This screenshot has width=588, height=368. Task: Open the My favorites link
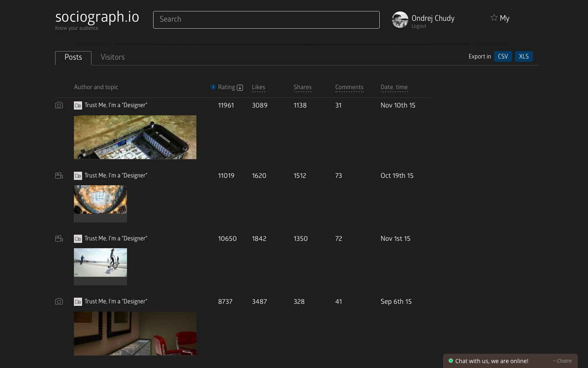[505, 18]
